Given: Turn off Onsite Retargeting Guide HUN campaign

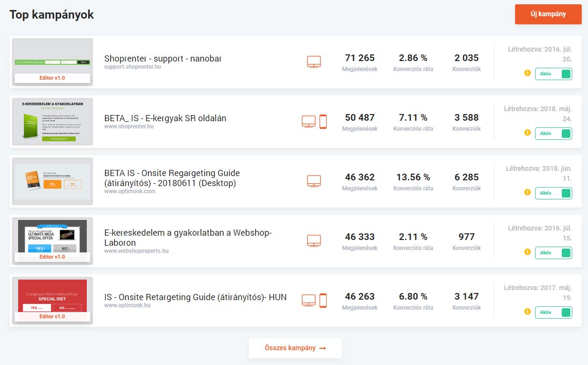Looking at the screenshot, I should [x=553, y=313].
